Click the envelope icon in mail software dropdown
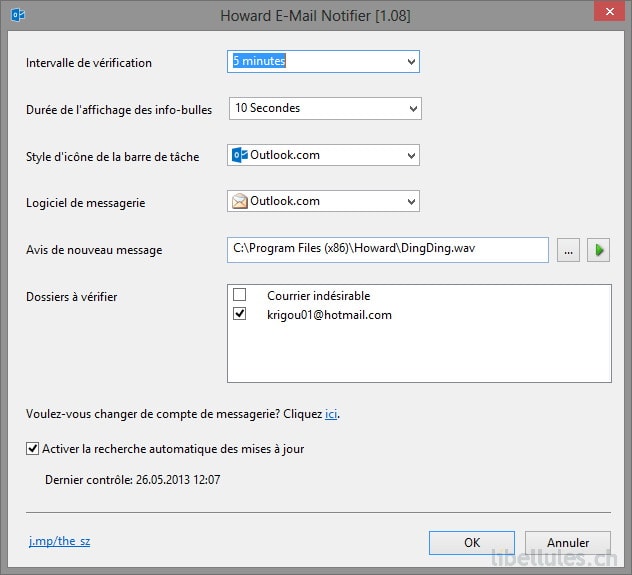Viewport: 632px width, 575px height. 239,201
